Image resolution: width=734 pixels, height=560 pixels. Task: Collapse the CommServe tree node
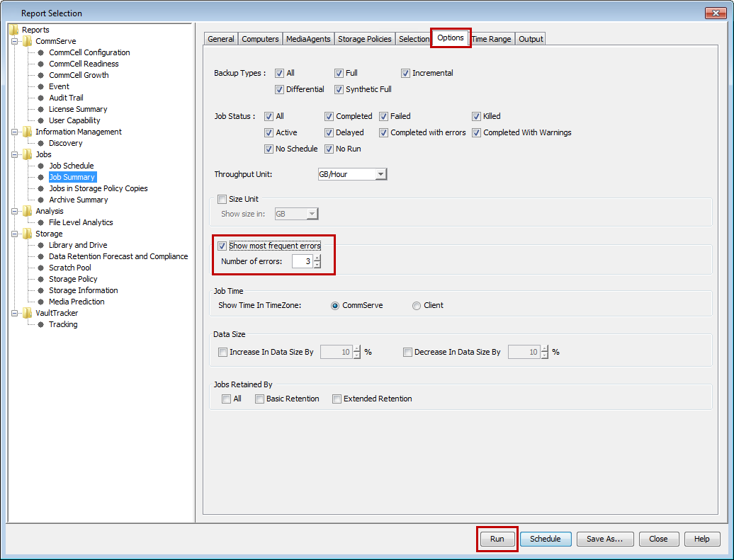[14, 41]
